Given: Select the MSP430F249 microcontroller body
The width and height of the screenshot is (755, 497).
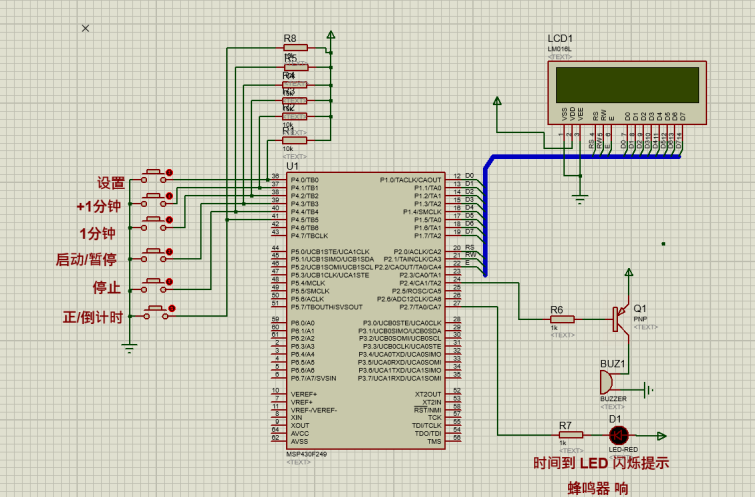Looking at the screenshot, I should click(366, 311).
